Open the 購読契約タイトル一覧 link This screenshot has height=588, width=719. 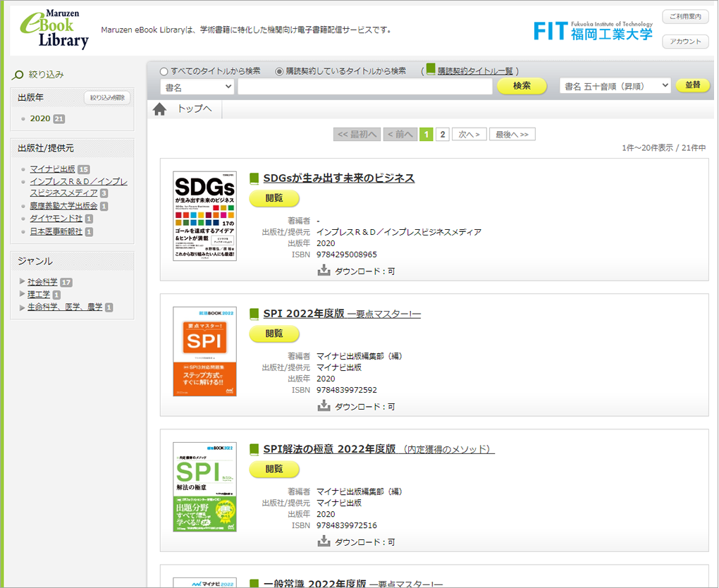[x=475, y=71]
